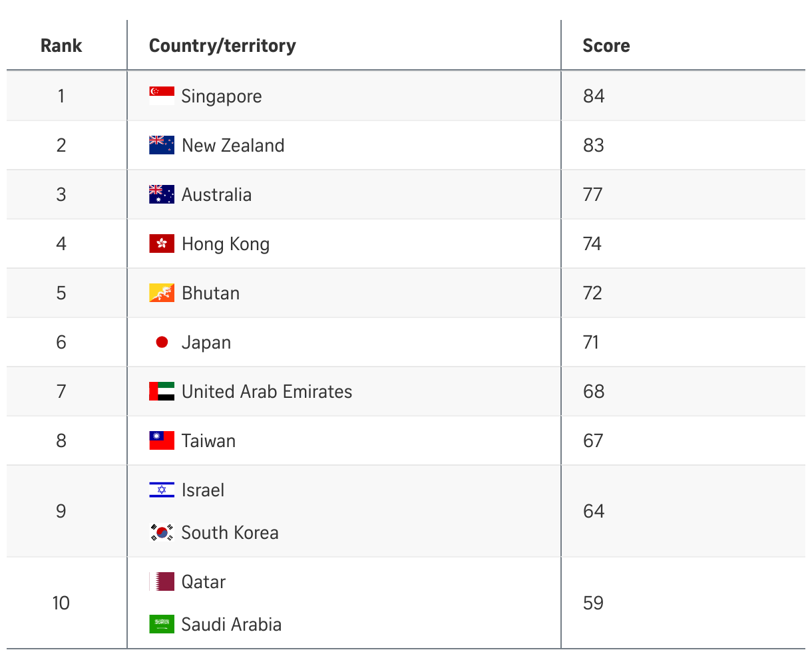812x656 pixels.
Task: Click the Hong Kong flag icon
Action: [x=162, y=244]
